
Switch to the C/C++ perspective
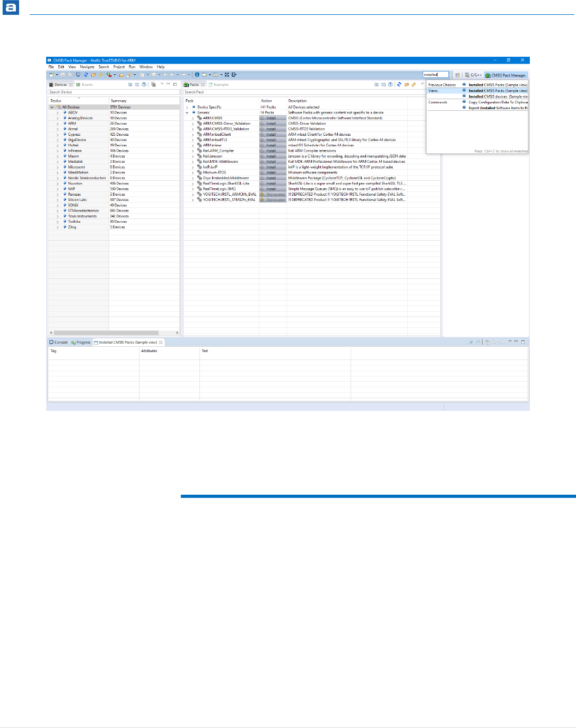pos(473,75)
